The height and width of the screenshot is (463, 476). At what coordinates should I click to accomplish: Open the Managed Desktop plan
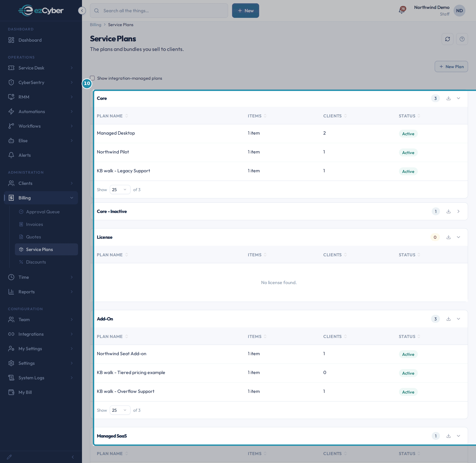(116, 133)
